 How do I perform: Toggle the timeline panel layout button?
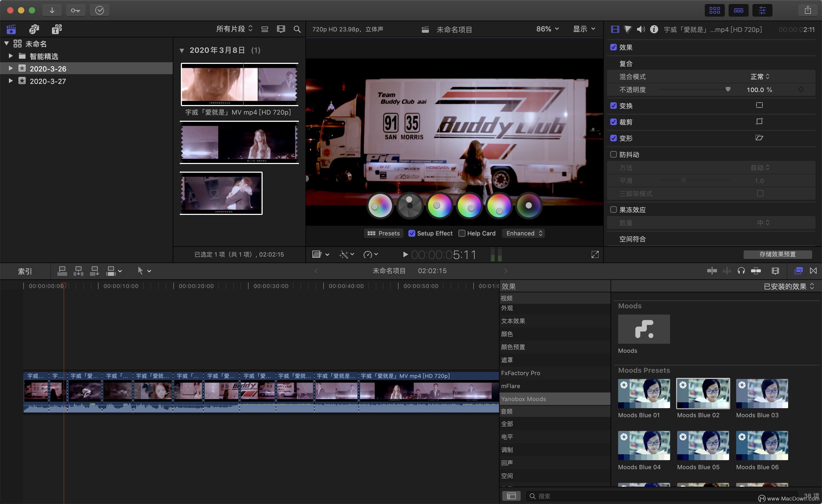[738, 10]
